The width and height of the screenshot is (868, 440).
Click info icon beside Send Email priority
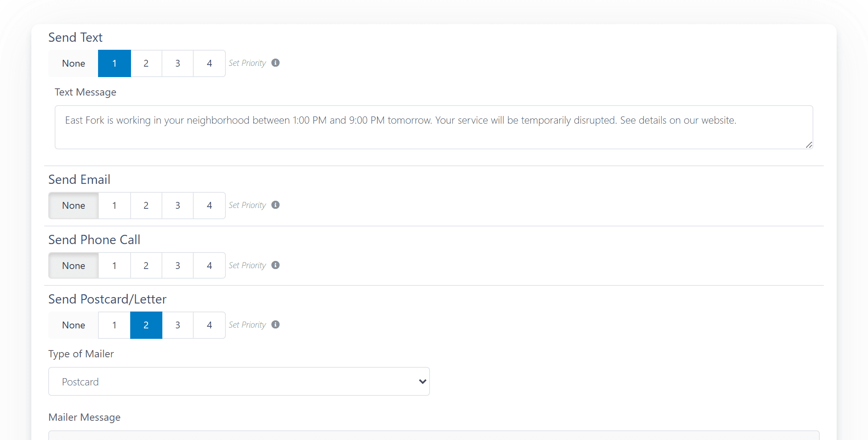coord(275,205)
